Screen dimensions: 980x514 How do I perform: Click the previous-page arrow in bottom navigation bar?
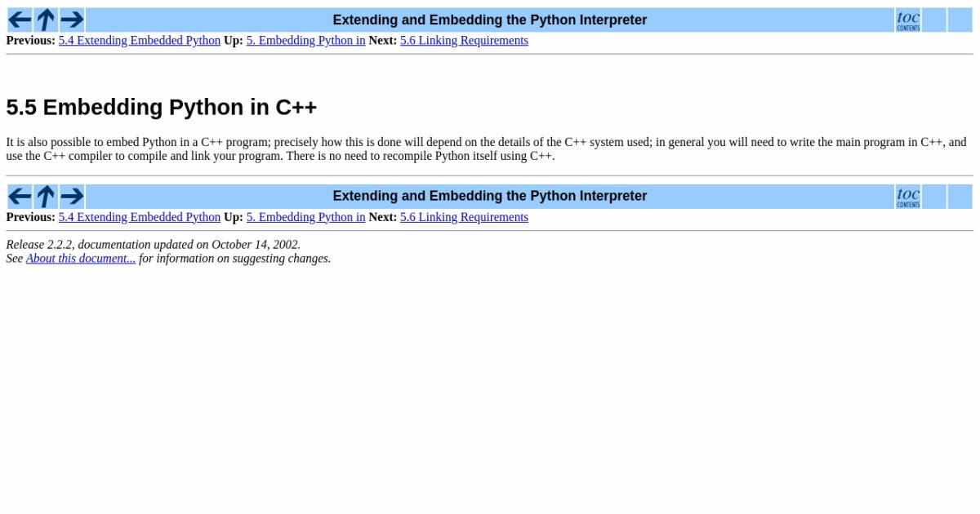pos(19,196)
